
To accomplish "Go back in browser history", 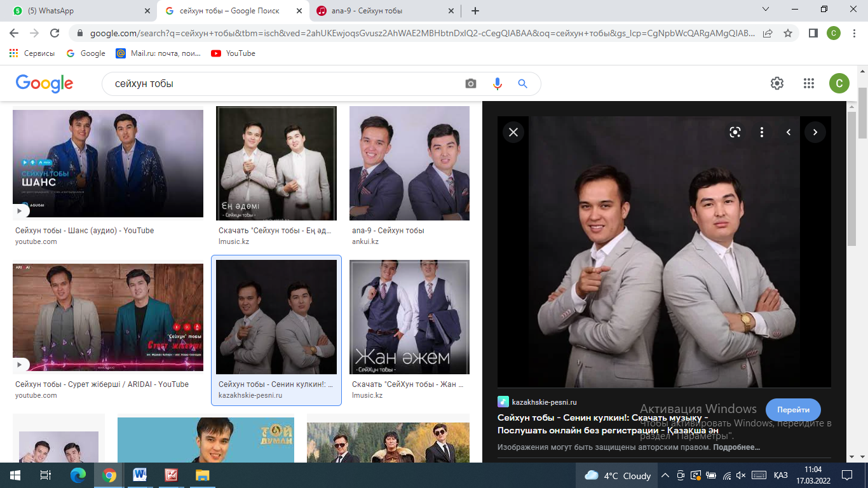I will (x=15, y=33).
